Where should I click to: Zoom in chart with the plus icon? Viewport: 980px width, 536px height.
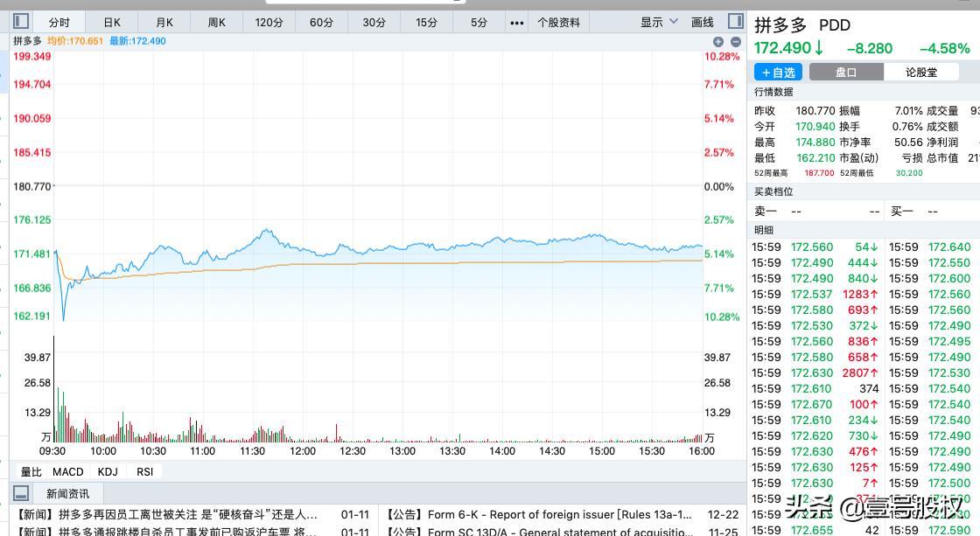click(x=718, y=42)
